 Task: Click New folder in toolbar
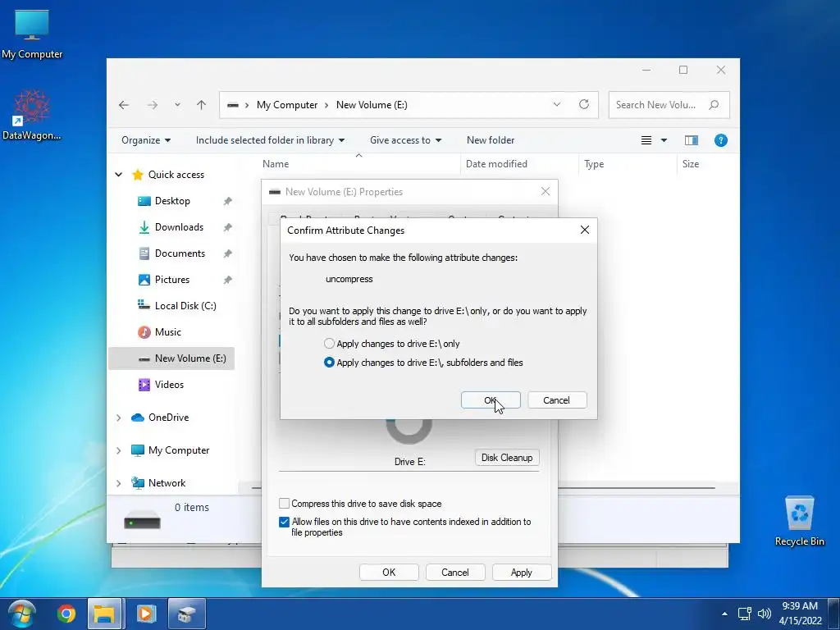pos(491,140)
